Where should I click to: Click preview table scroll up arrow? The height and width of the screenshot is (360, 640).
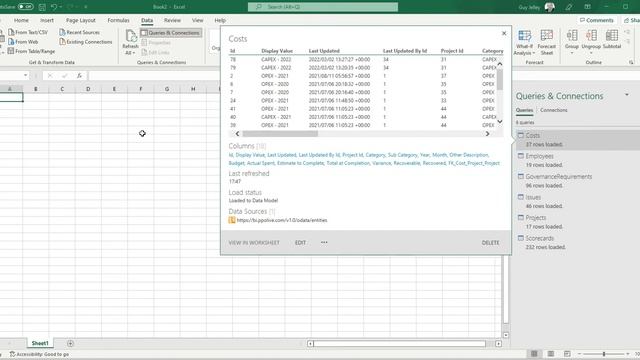pyautogui.click(x=500, y=64)
